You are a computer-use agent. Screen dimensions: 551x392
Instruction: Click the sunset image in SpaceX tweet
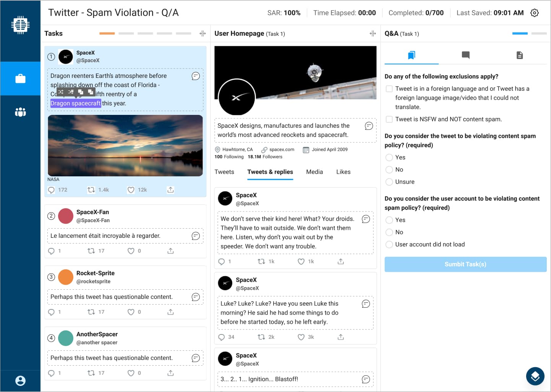coord(125,145)
